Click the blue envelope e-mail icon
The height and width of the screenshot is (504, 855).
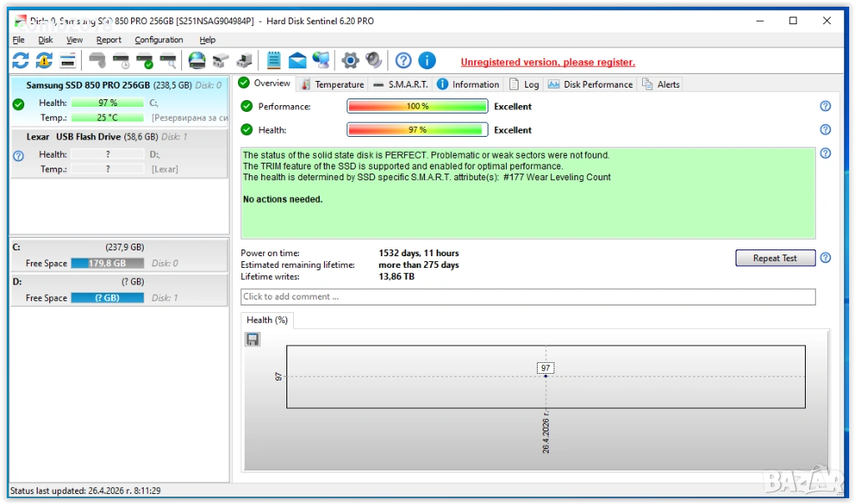click(x=296, y=60)
